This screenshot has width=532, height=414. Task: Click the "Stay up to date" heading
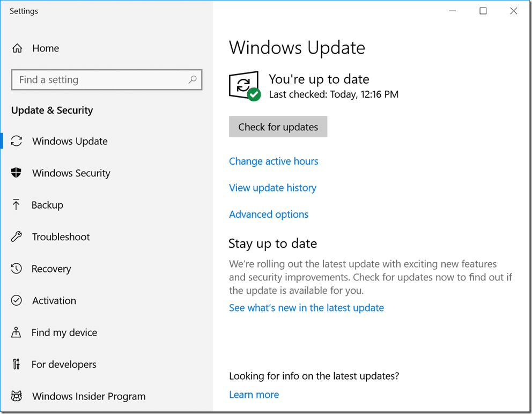pyautogui.click(x=273, y=243)
